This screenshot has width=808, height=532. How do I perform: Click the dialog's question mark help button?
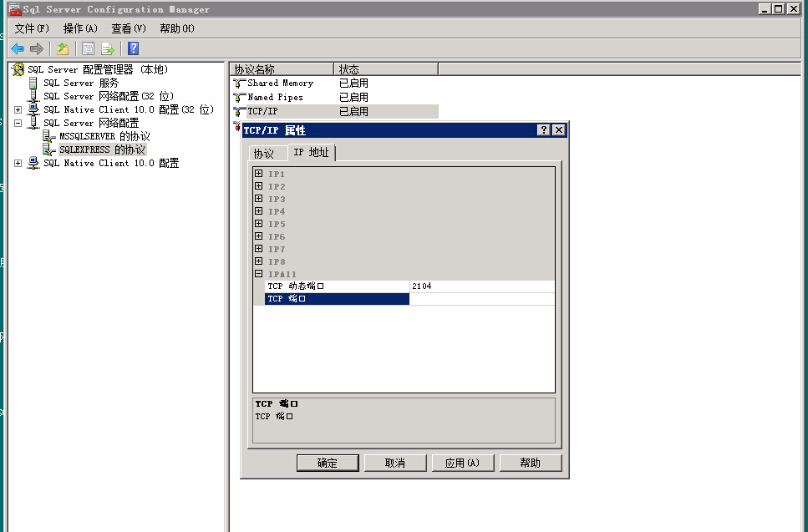(x=544, y=129)
